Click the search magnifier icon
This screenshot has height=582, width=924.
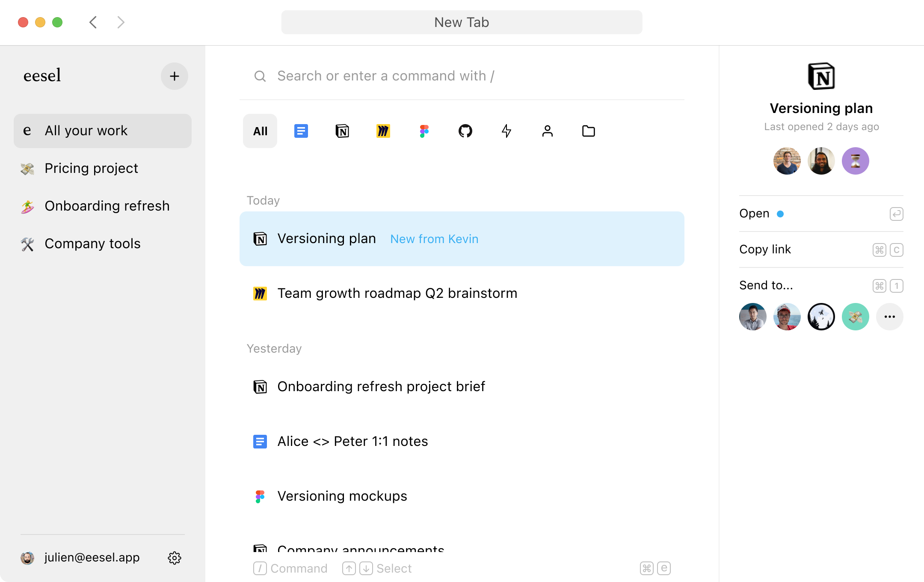point(260,76)
